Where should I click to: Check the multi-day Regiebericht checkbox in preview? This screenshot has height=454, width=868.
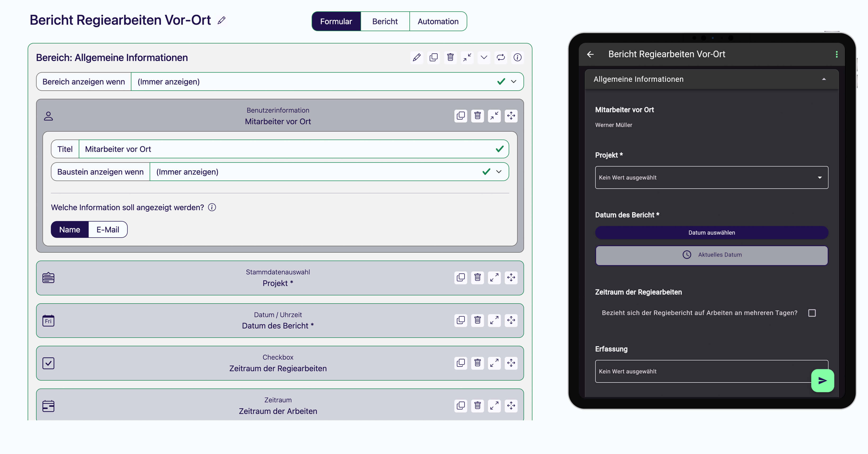(x=812, y=313)
